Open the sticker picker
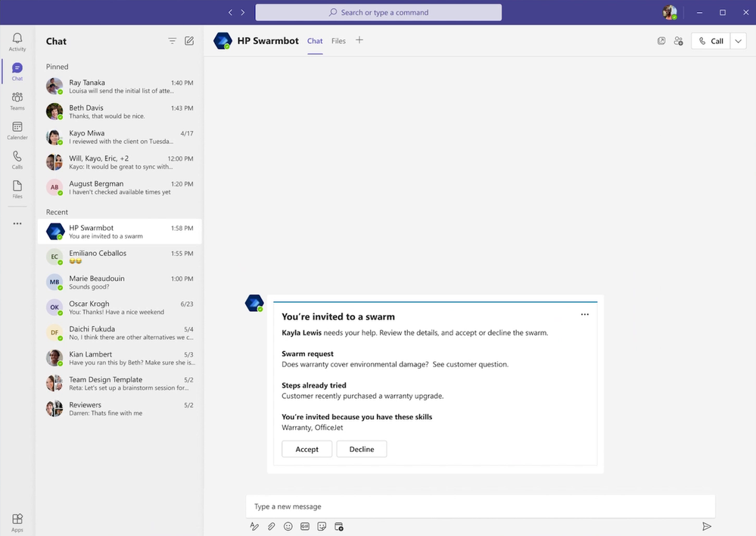This screenshot has width=756, height=536. point(322,526)
